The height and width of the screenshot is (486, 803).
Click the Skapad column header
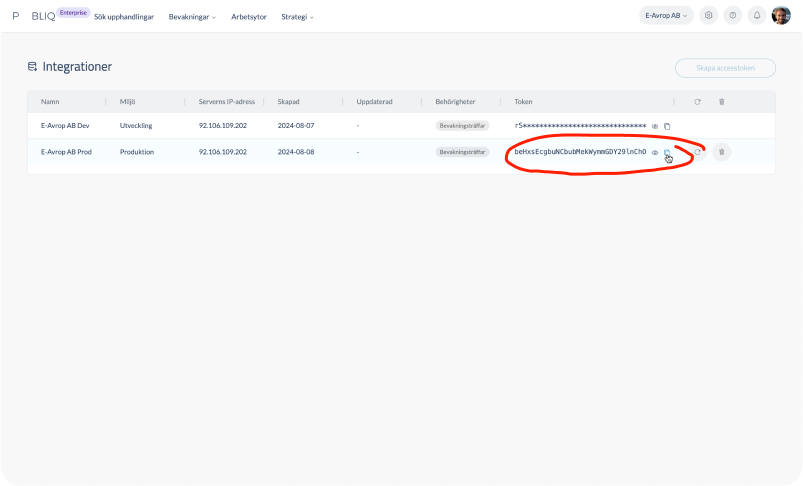coord(288,102)
